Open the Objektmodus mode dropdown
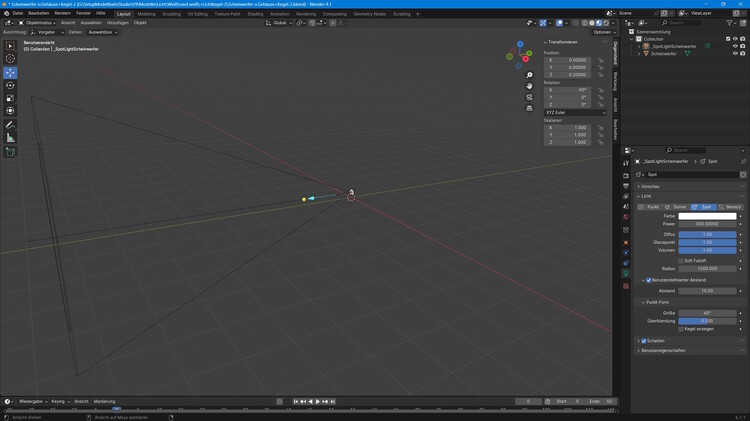This screenshot has width=750, height=421. click(38, 22)
